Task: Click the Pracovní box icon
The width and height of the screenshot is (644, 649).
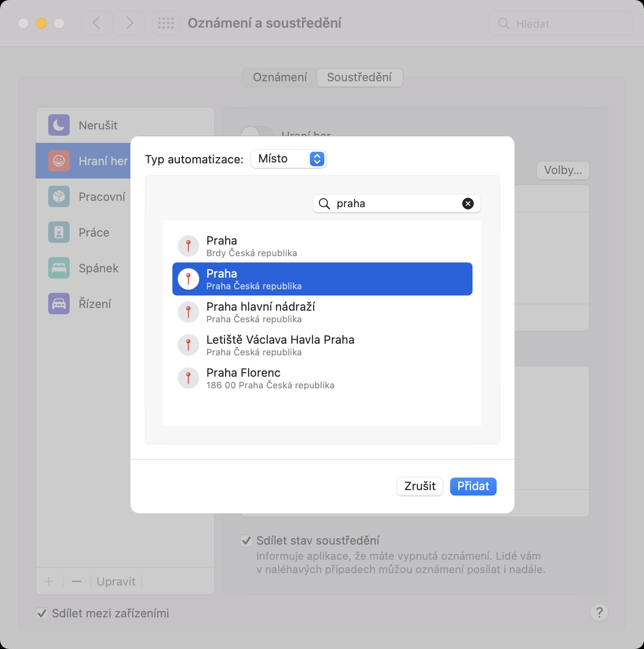Action: click(59, 196)
